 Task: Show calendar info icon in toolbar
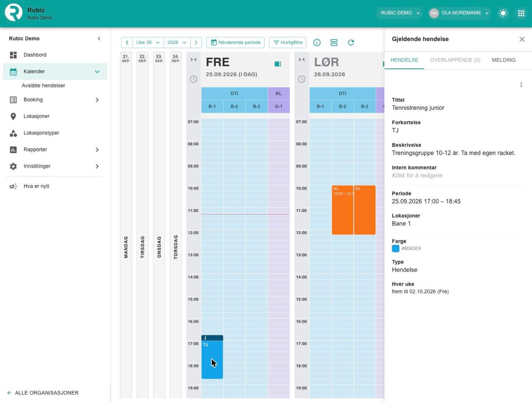coord(317,43)
